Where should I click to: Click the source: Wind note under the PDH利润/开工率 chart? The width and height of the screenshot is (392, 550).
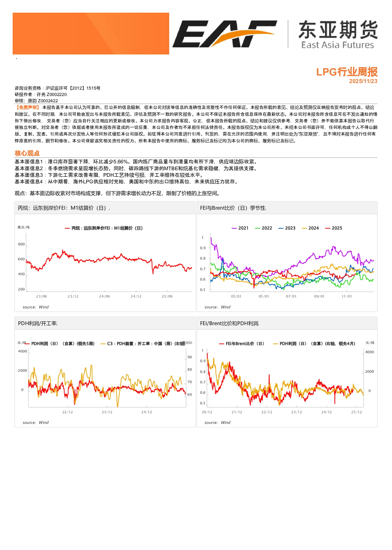point(36,422)
